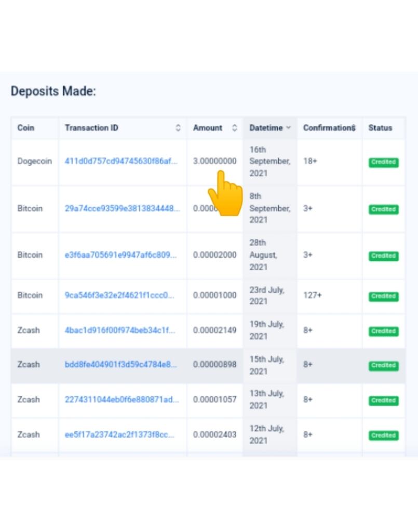The width and height of the screenshot is (418, 532).
Task: Click Credited badge on 8th September row
Action: click(383, 209)
